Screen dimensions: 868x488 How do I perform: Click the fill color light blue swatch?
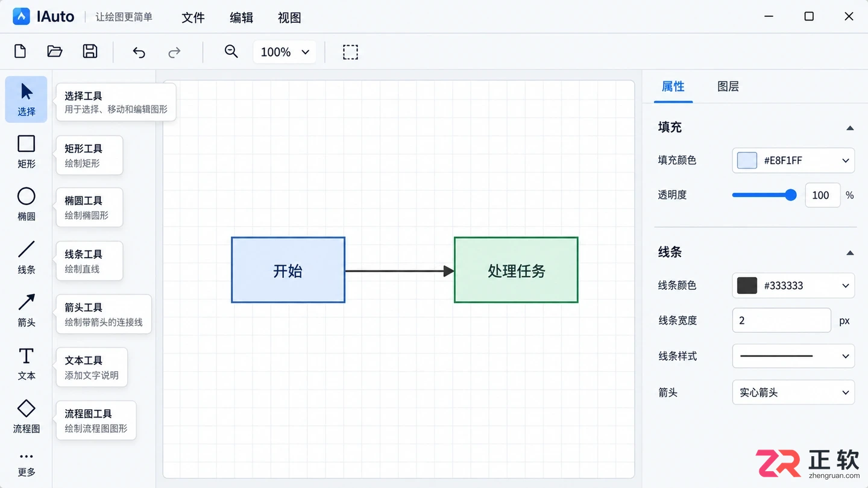[x=747, y=160]
